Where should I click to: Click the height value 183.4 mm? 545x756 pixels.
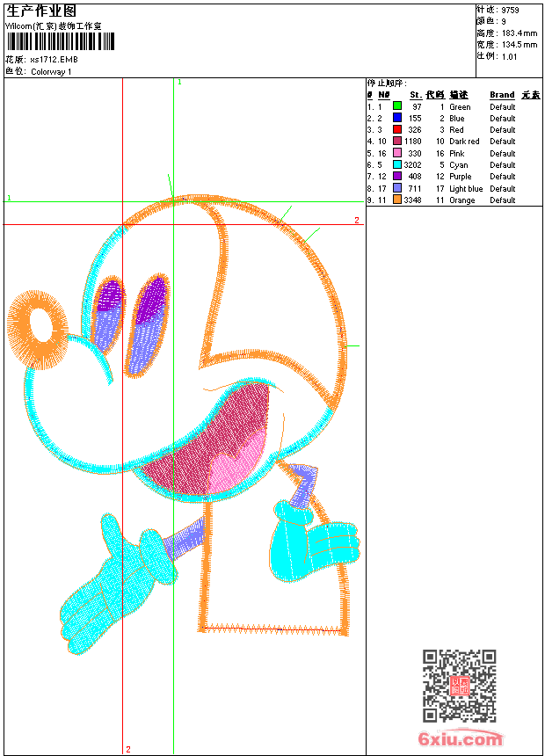point(520,33)
